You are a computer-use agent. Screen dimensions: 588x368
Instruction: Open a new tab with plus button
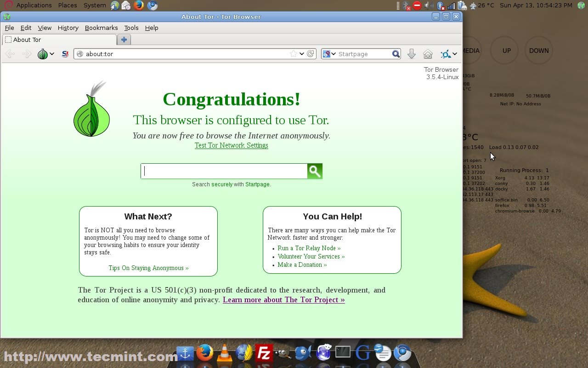coord(124,40)
